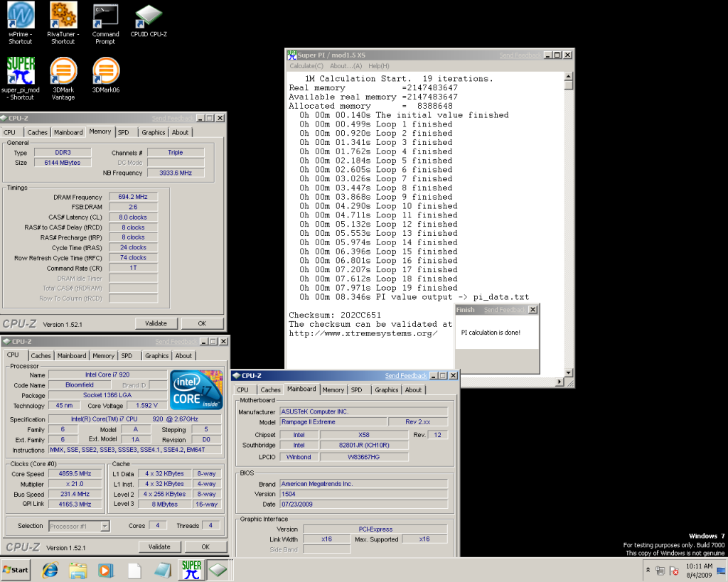
Task: Open the Calculate(C) menu in Super PI
Action: pyautogui.click(x=306, y=66)
